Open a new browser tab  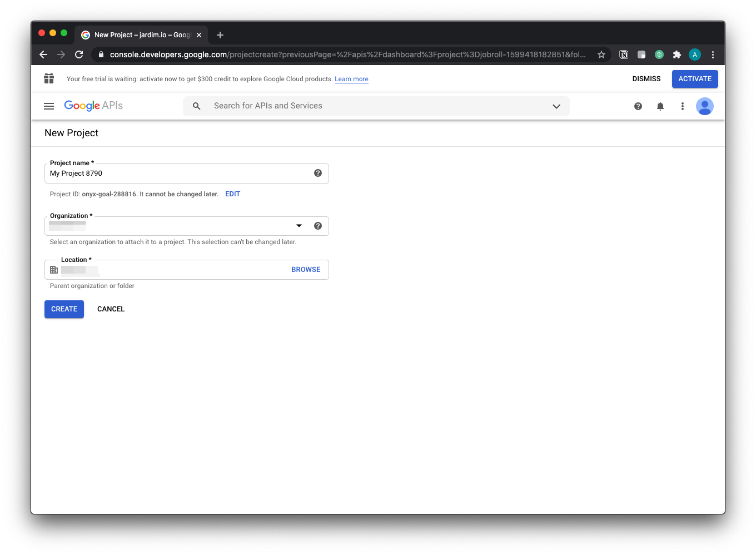220,35
